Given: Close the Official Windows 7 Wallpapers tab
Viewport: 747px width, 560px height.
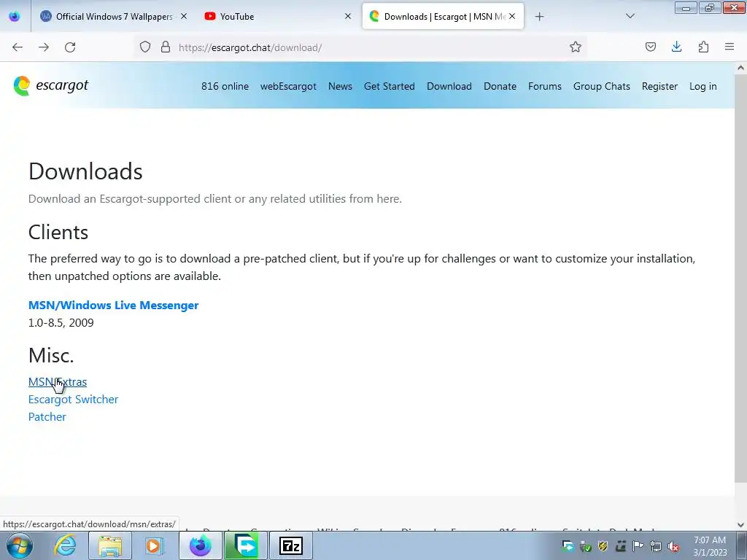Looking at the screenshot, I should (184, 16).
